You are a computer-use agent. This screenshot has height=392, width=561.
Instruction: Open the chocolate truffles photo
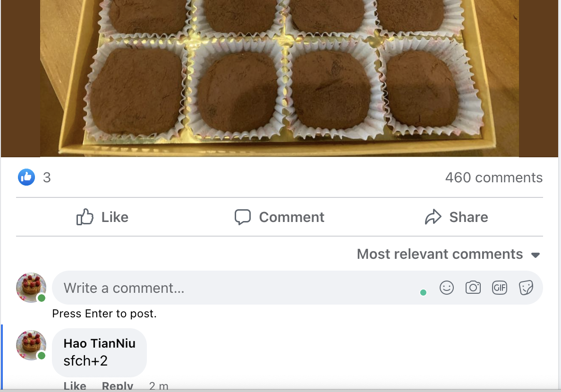(x=280, y=78)
